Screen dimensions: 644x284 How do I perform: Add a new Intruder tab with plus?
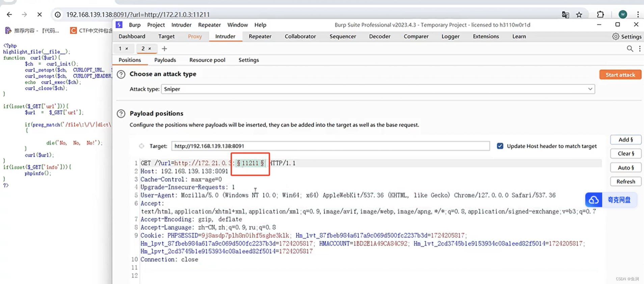coord(164,49)
